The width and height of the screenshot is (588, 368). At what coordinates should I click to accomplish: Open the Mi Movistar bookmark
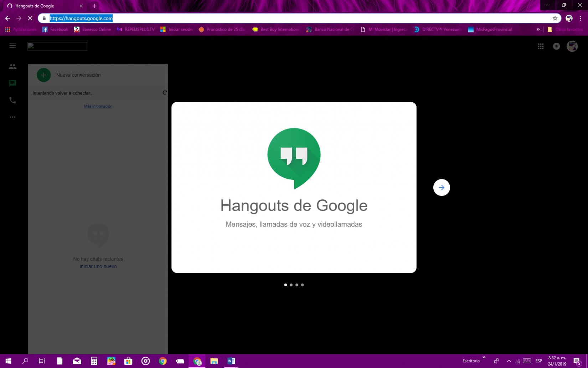(x=384, y=30)
